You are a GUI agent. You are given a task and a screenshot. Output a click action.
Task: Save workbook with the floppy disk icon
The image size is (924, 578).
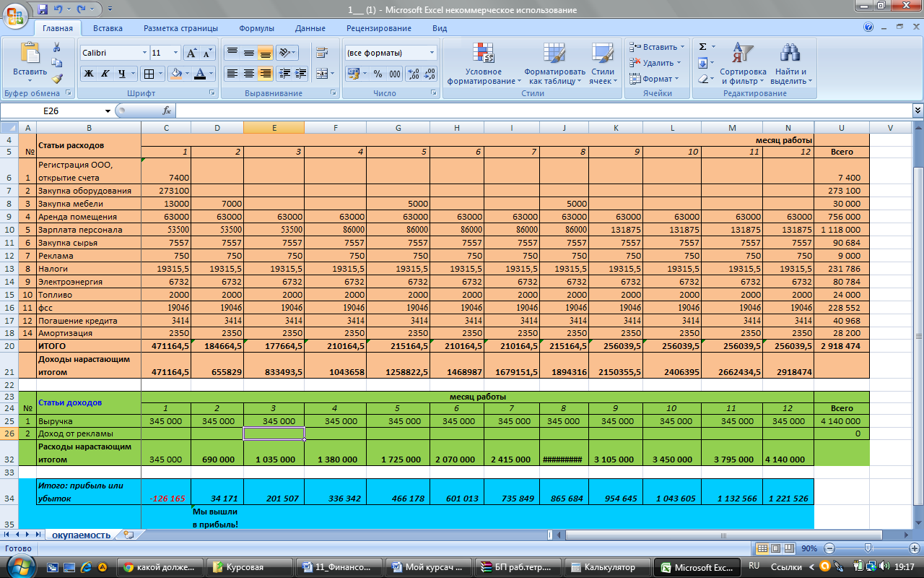(43, 9)
